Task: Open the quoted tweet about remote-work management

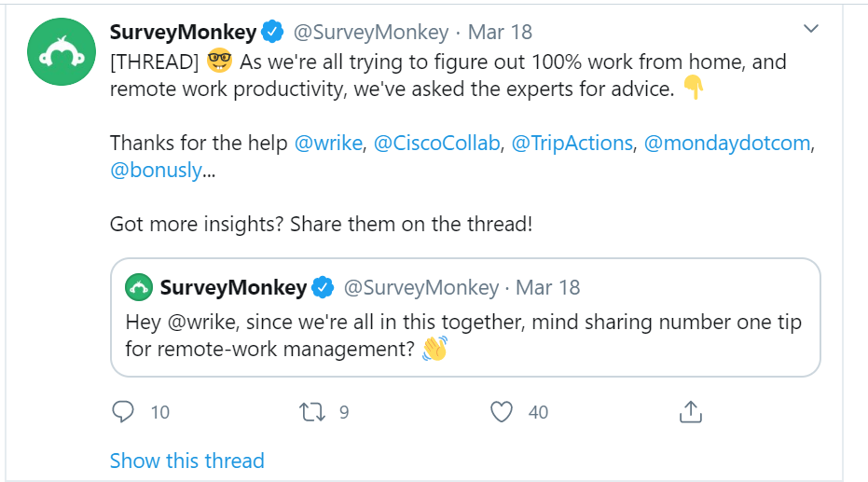Action: (465, 318)
